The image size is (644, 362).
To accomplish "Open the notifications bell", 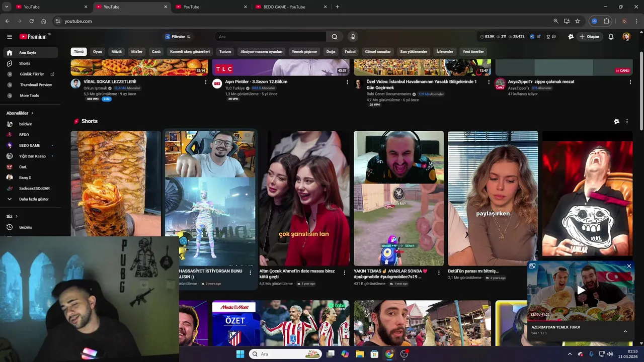I will [x=611, y=37].
